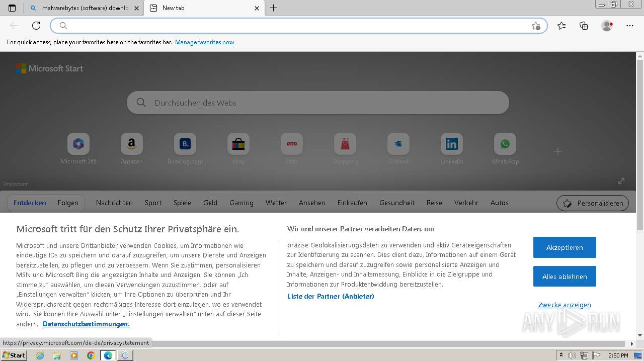644x362 pixels.
Task: Click Manage favorites now link
Action: point(204,42)
